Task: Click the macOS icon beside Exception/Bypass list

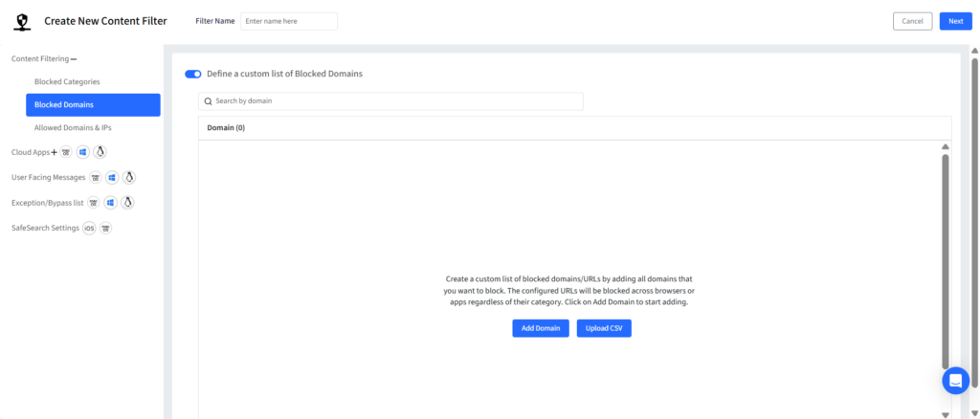Action: pos(93,203)
